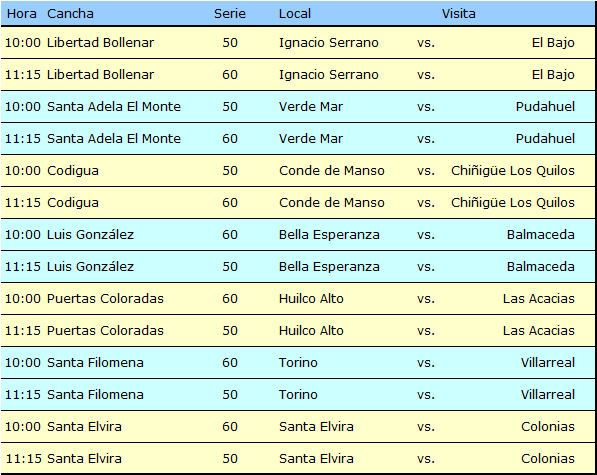Select Conde de Manso in 10:00 Codigua row
Screen dimensions: 597x475
click(332, 171)
